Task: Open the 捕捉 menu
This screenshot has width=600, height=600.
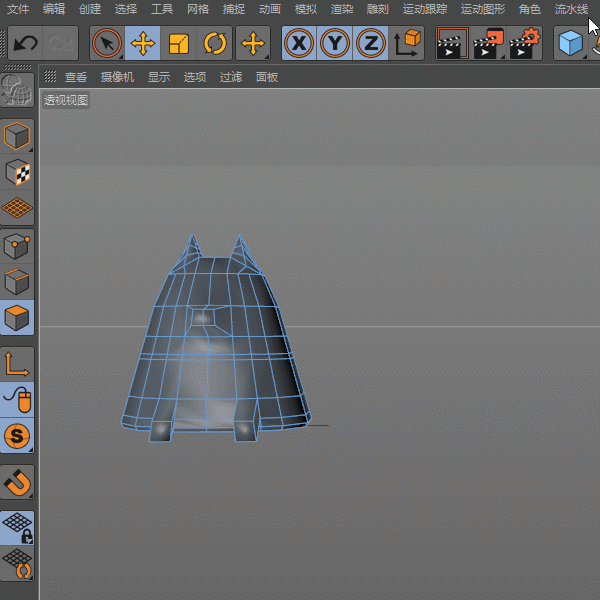Action: click(234, 9)
